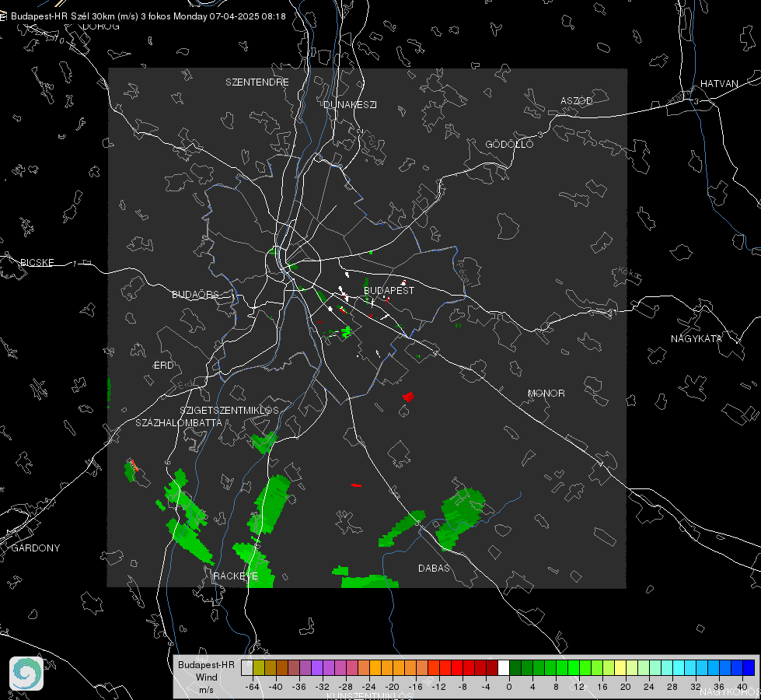Click the ÉRD town label
Image resolution: width=761 pixels, height=700 pixels.
click(163, 366)
